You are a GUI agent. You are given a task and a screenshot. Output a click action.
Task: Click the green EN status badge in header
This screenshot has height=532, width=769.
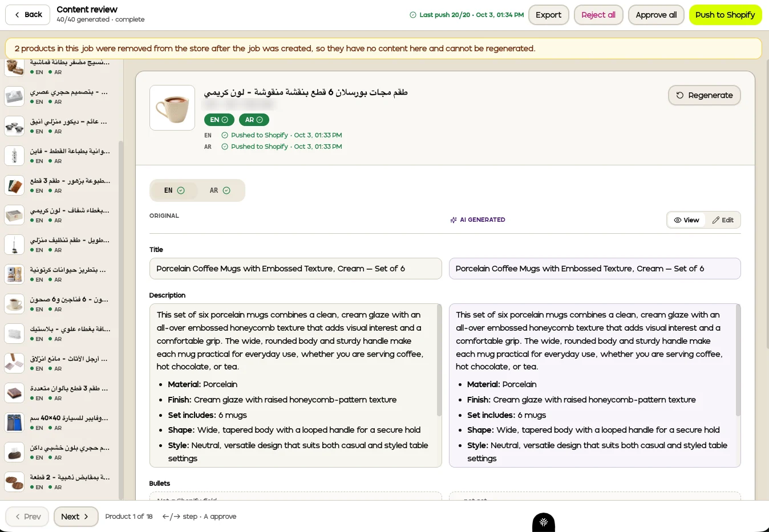(x=219, y=120)
